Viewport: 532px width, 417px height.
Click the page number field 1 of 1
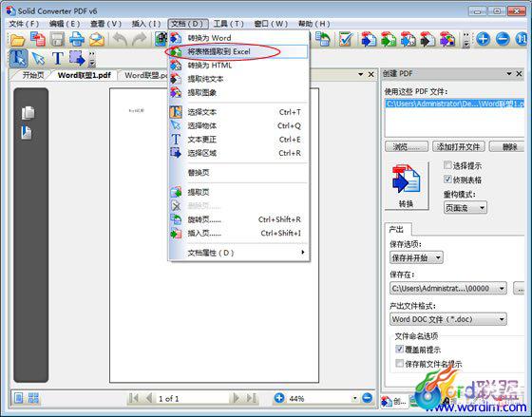192,398
